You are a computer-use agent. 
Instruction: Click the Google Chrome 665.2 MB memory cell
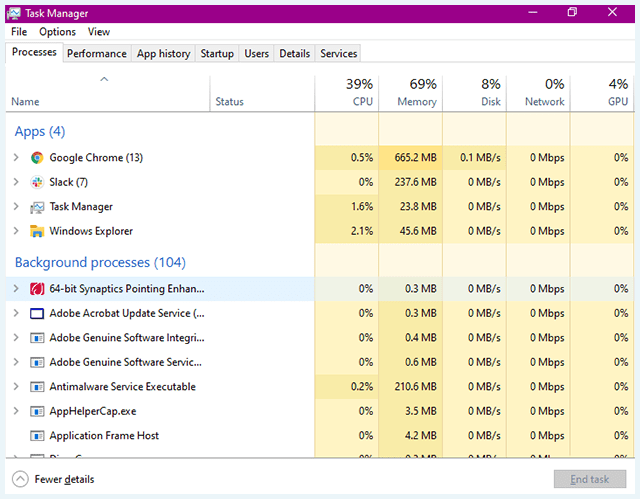(411, 157)
